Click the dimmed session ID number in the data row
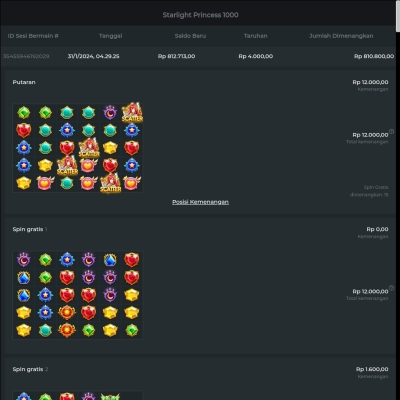 26,56
